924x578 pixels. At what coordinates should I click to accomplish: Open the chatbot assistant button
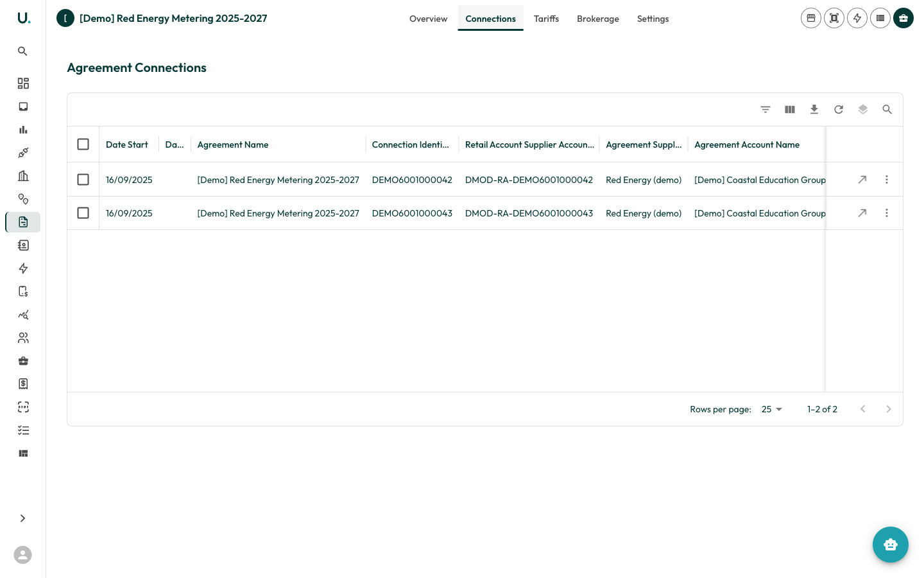coord(891,545)
